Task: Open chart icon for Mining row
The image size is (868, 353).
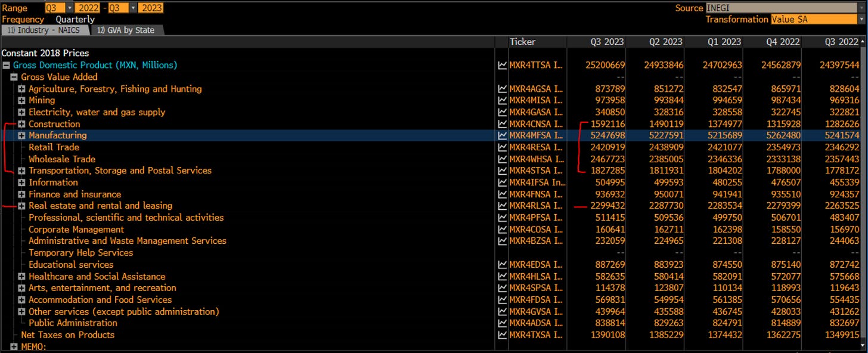Action: (502, 100)
